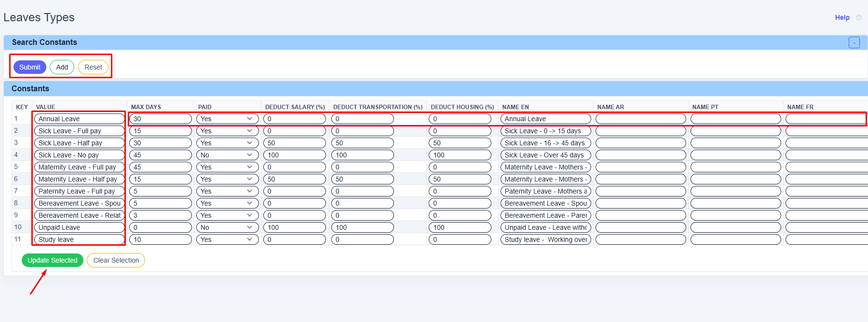Click the Annual Leave value field
The height and width of the screenshot is (322, 868).
[80, 119]
